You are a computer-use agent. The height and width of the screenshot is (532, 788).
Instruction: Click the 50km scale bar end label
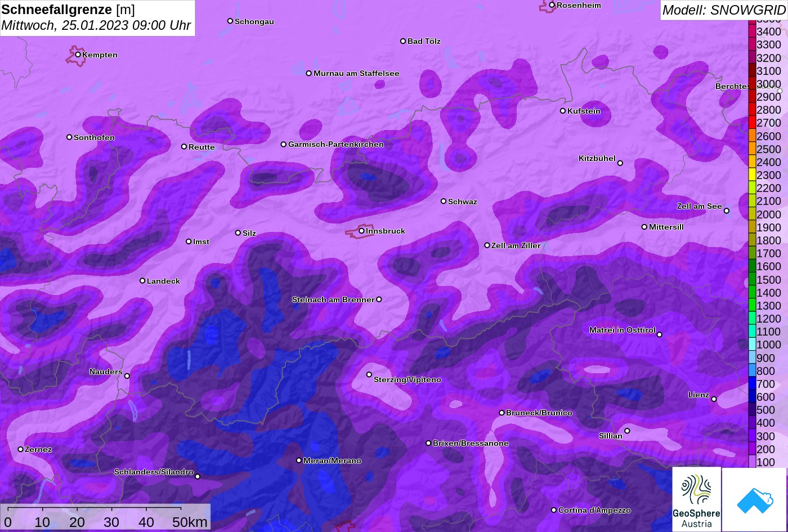[x=190, y=522]
